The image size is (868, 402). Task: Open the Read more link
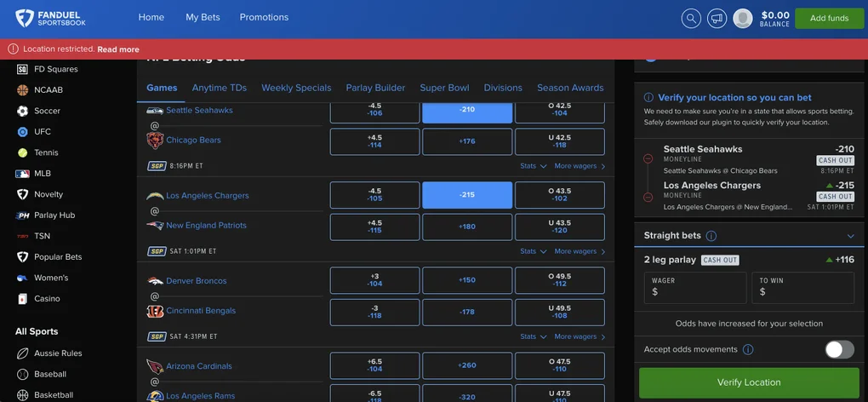[x=118, y=49]
